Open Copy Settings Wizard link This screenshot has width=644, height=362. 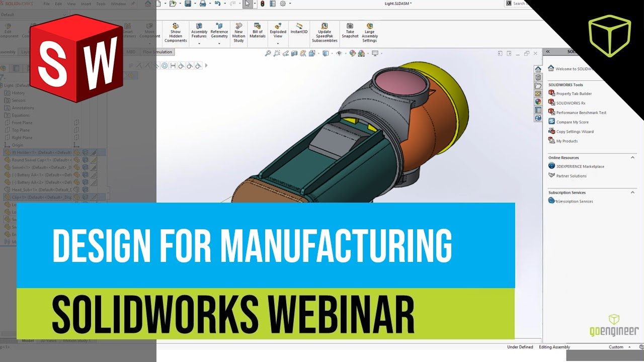point(571,132)
